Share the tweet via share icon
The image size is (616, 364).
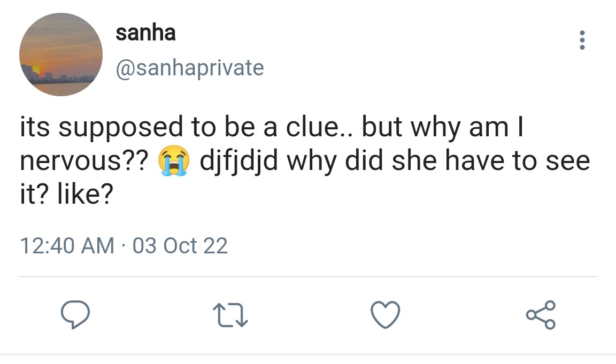(x=541, y=315)
